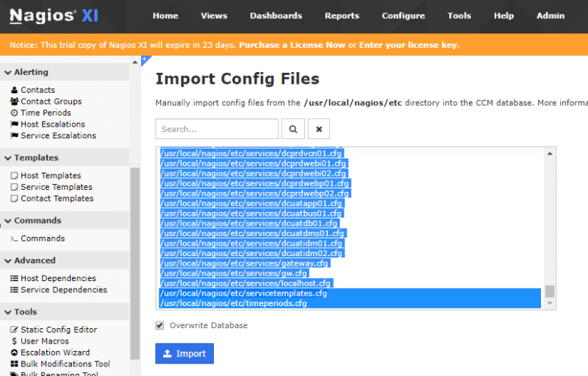This screenshot has height=376, width=588.
Task: Open the Tools top menu
Action: coord(459,15)
